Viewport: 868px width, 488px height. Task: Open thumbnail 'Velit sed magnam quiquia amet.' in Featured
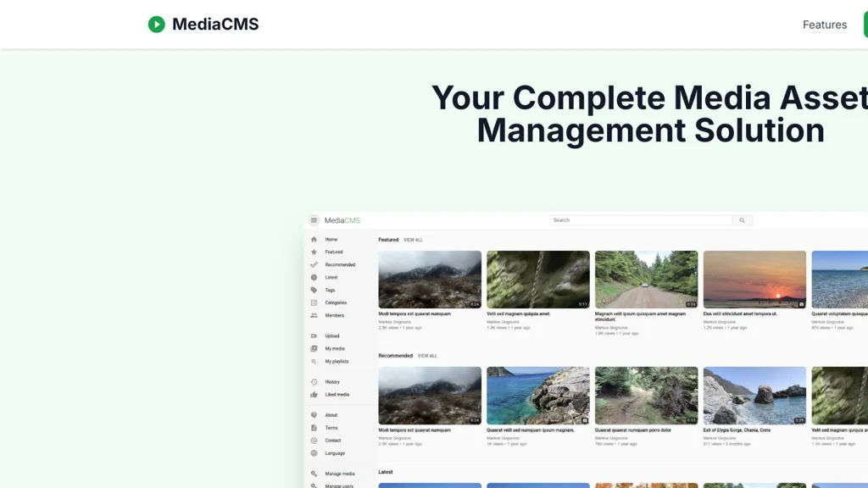coord(538,280)
